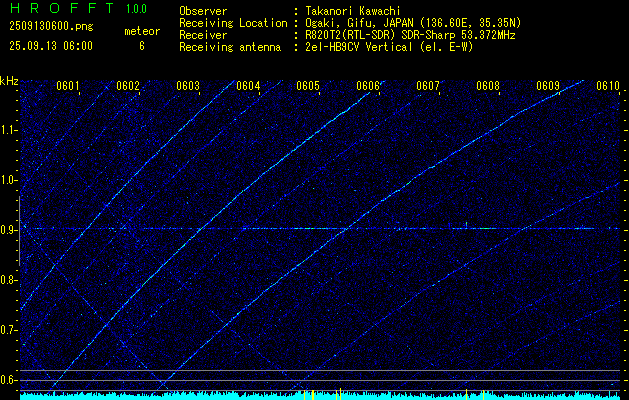Screen dimensions: 629x400
Task: Click the 0601 time axis label
Action: coord(67,86)
